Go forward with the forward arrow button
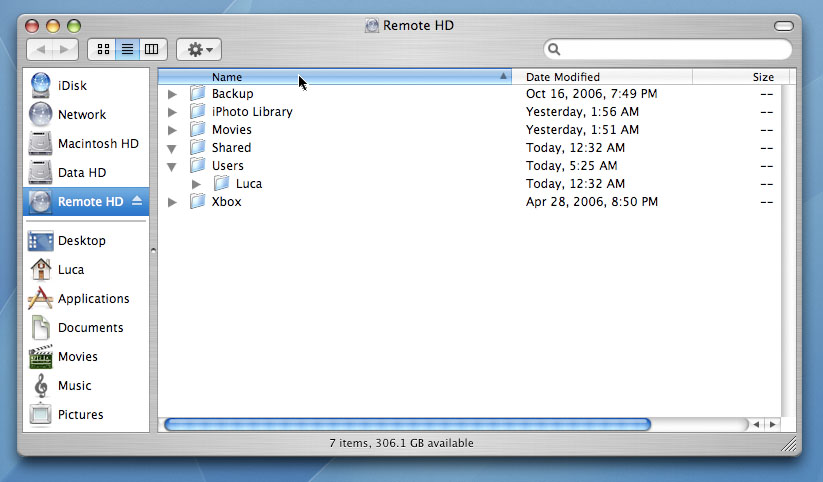Viewport: 823px width, 482px height. (65, 49)
